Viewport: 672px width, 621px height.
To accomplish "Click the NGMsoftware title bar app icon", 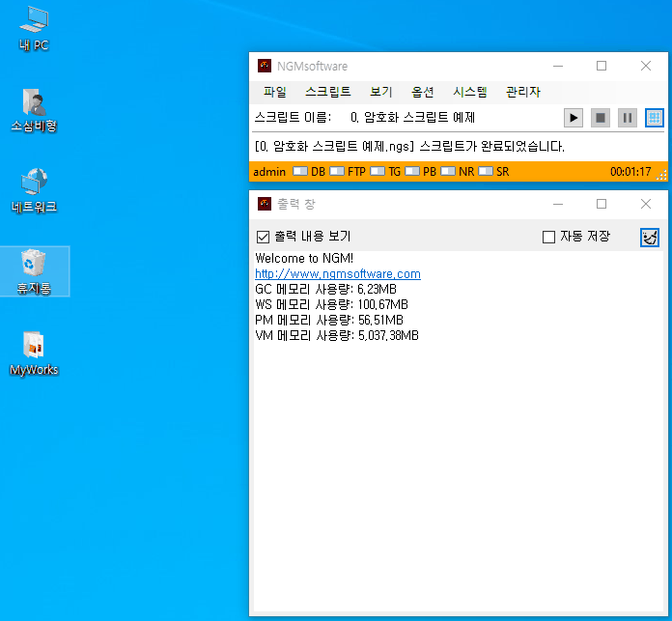I will point(265,66).
